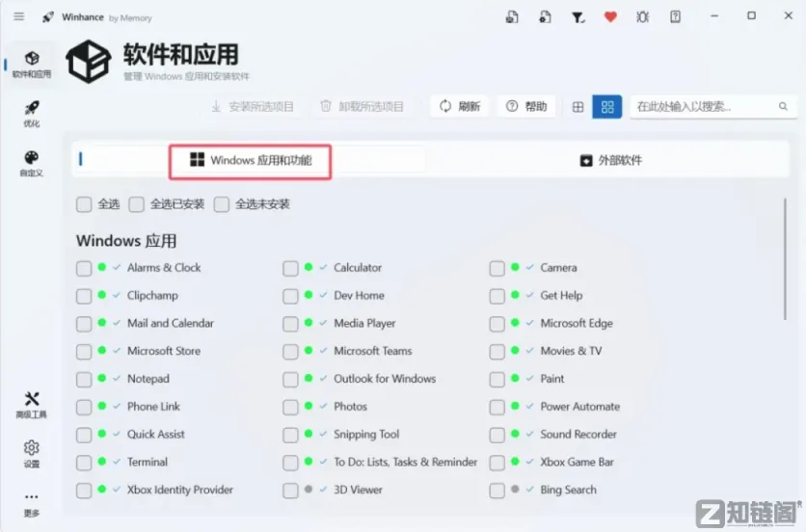Click green status dot for Alarms & Clock
Image resolution: width=806 pixels, height=532 pixels.
(102, 267)
